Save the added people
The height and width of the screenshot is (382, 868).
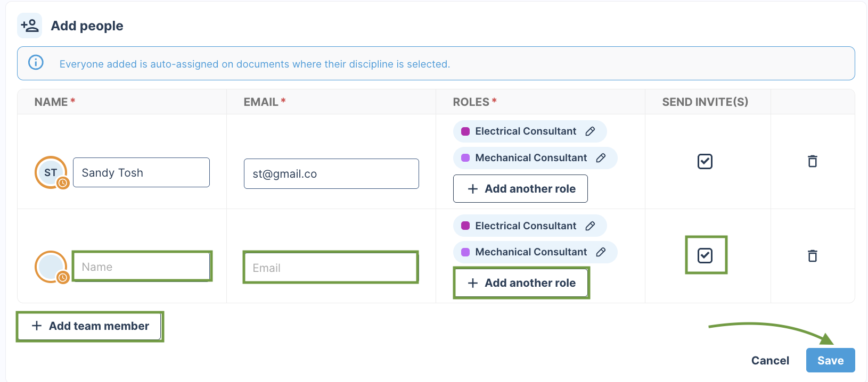click(830, 360)
